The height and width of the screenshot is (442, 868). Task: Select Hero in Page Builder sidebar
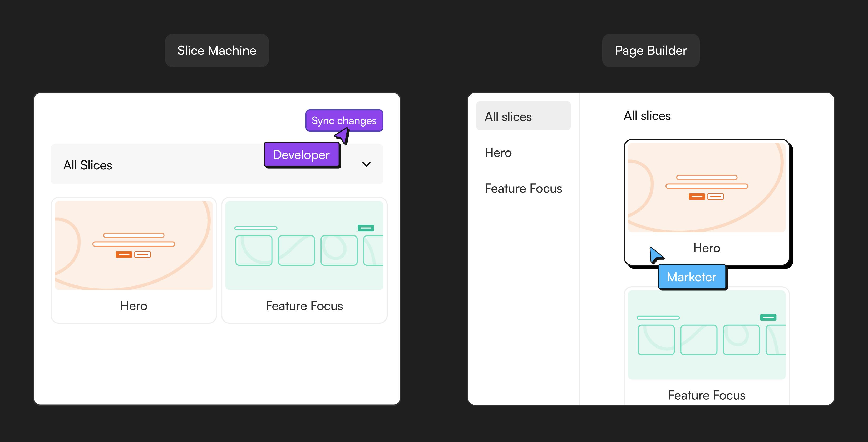498,153
